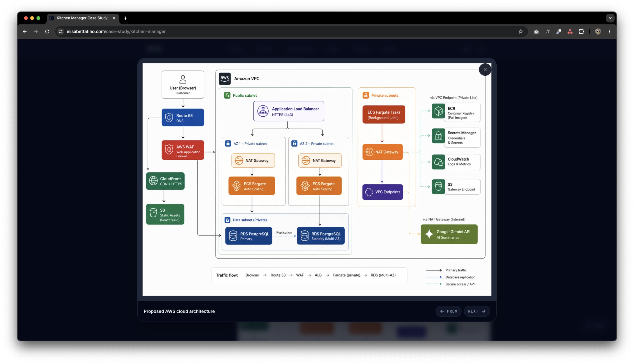634x364 pixels.
Task: Click 'via VPC Endpoint (Private Link)' text
Action: 454,97
